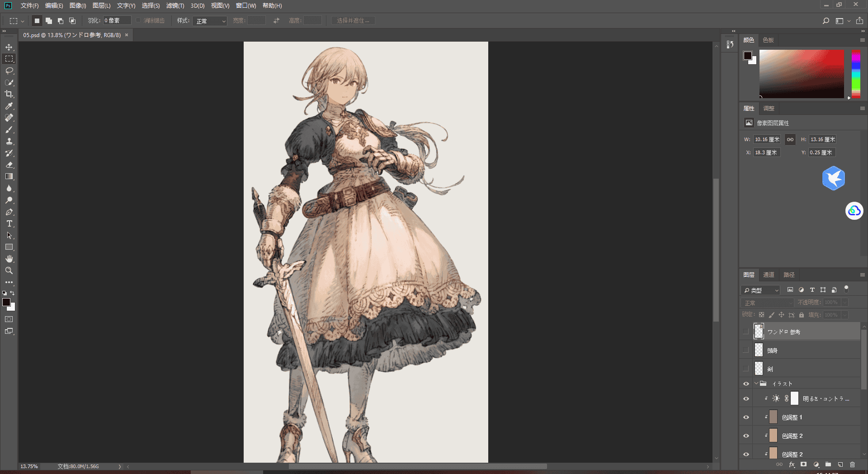The height and width of the screenshot is (474, 868).
Task: Collapse the イラスト group folder
Action: pos(756,384)
